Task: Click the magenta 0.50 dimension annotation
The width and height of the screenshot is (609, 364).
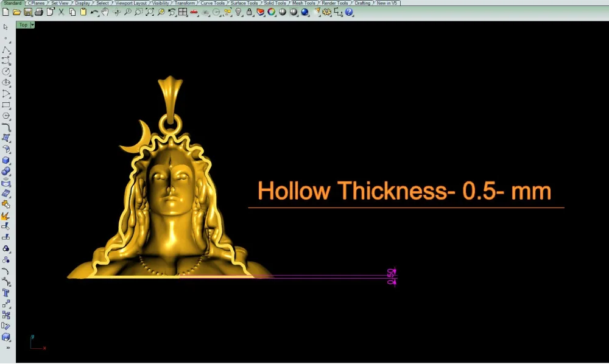Action: point(392,277)
